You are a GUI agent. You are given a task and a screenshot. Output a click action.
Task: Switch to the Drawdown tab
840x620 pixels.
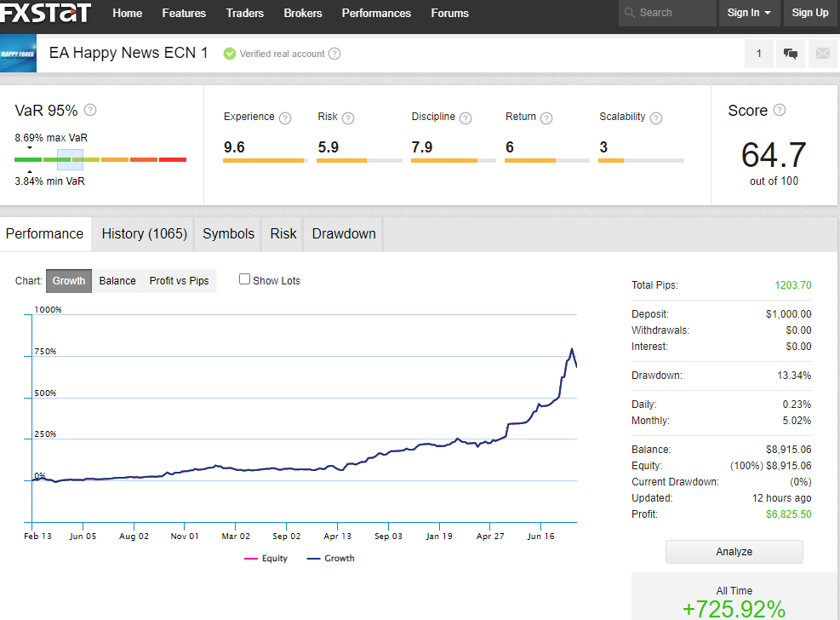click(343, 234)
